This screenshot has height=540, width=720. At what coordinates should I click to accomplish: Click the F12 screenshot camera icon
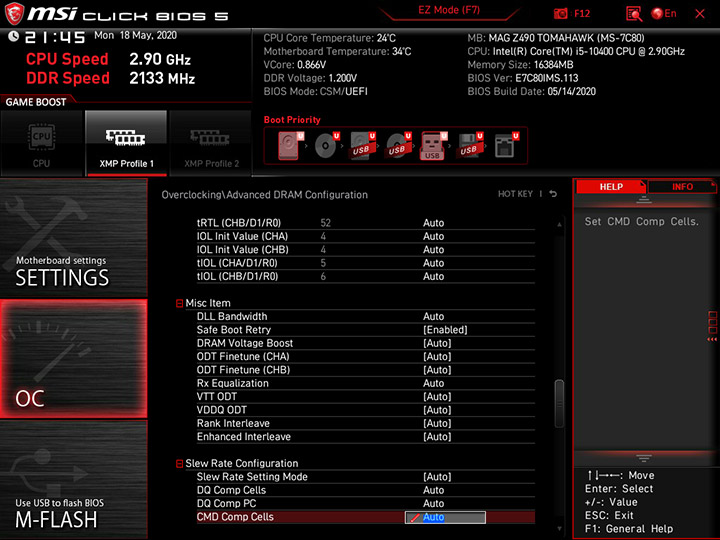(561, 13)
